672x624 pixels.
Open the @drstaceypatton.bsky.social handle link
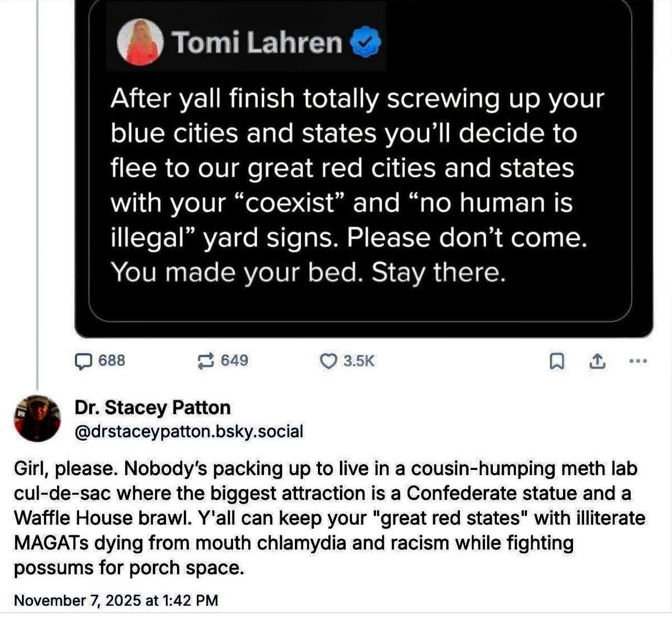point(189,431)
